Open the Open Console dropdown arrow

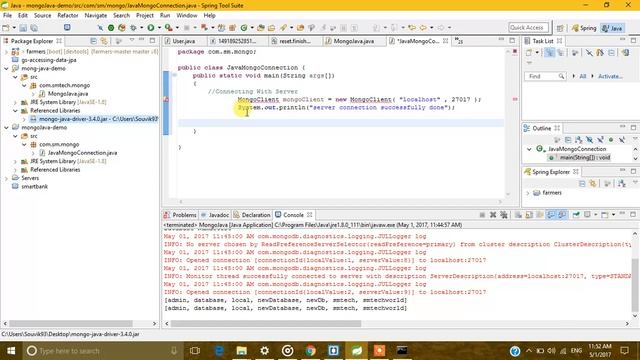click(x=613, y=215)
